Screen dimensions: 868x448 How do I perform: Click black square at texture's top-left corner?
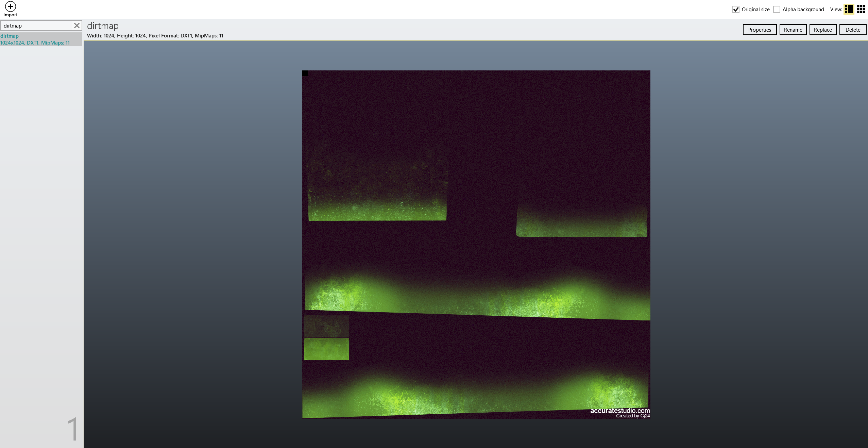pos(305,73)
